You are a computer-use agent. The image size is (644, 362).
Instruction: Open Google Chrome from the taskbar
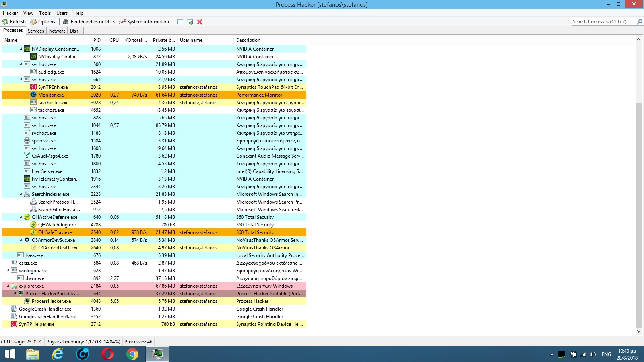tap(132, 354)
